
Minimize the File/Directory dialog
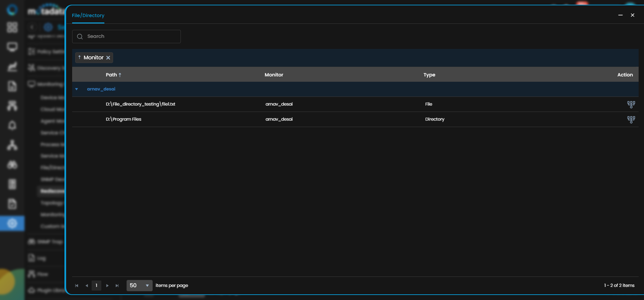[621, 15]
